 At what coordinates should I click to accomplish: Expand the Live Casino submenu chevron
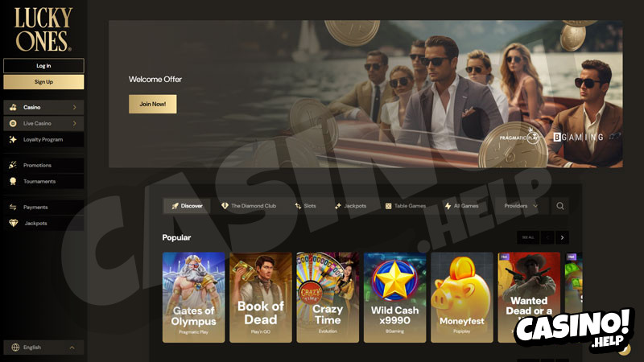click(74, 123)
